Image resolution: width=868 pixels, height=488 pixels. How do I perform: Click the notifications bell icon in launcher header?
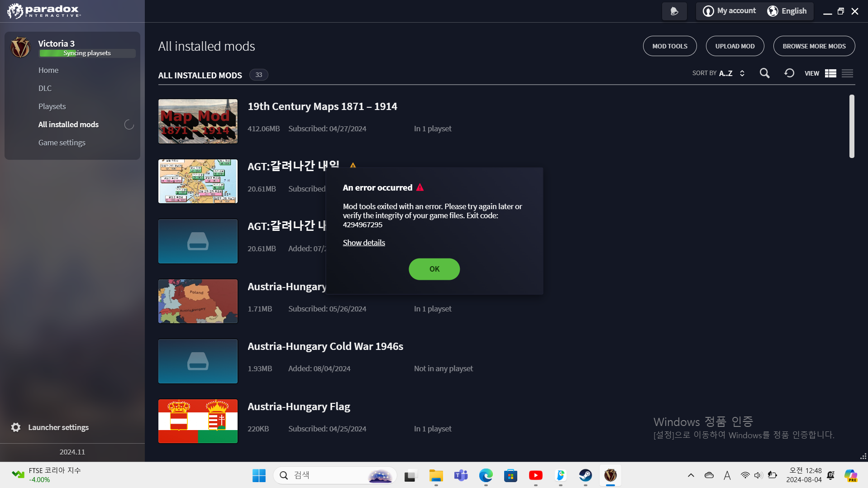click(674, 11)
